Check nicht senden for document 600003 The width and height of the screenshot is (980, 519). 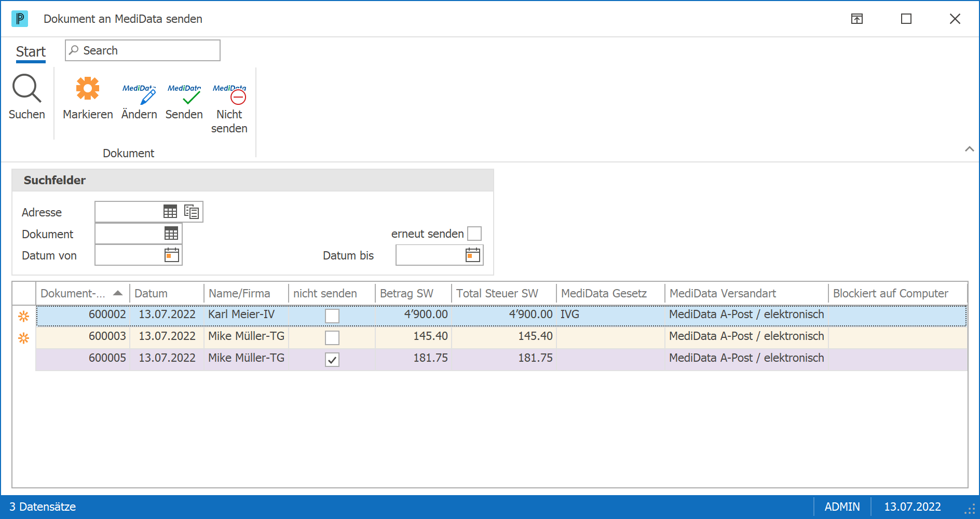(x=332, y=337)
